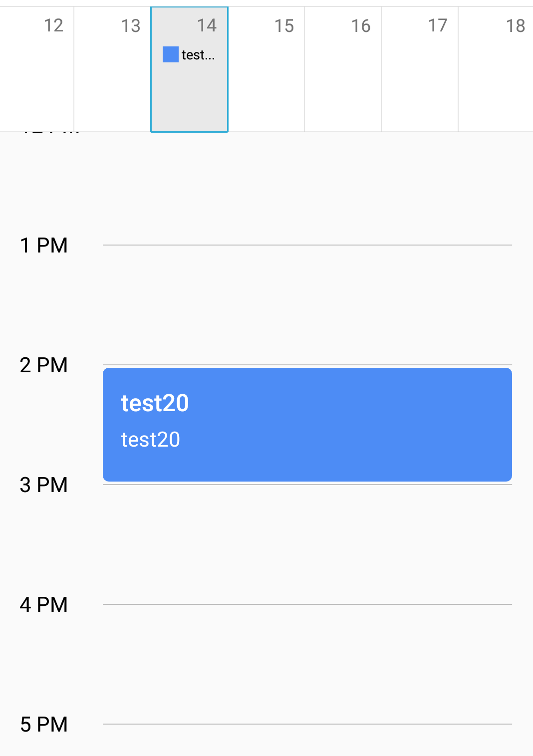Select day 18 in the calendar
The height and width of the screenshot is (756, 533).
pos(496,69)
